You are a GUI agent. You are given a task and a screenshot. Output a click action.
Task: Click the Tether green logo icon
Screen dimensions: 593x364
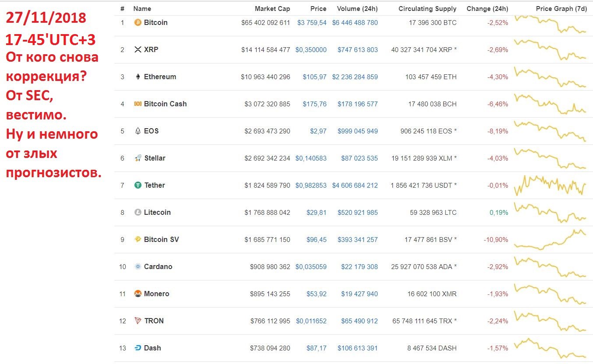point(138,185)
